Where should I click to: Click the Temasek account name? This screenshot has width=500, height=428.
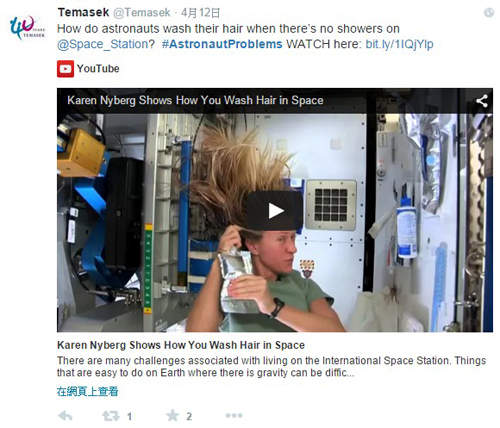83,12
